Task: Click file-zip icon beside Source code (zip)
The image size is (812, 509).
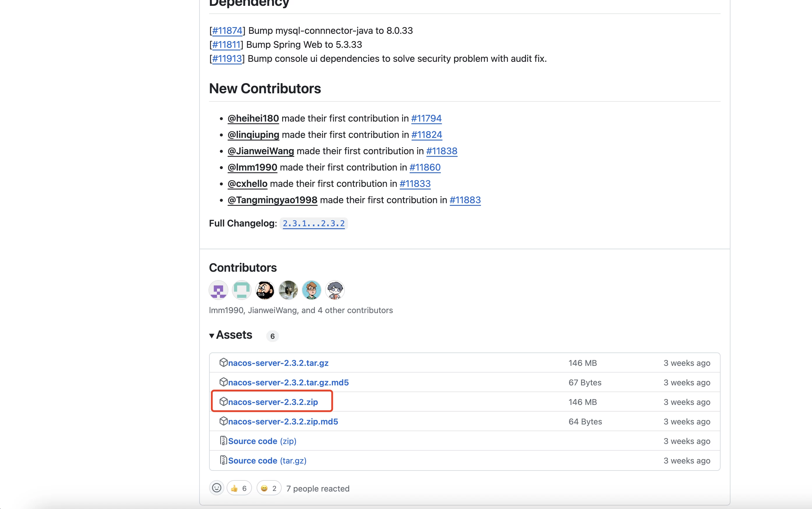Action: [x=224, y=441]
